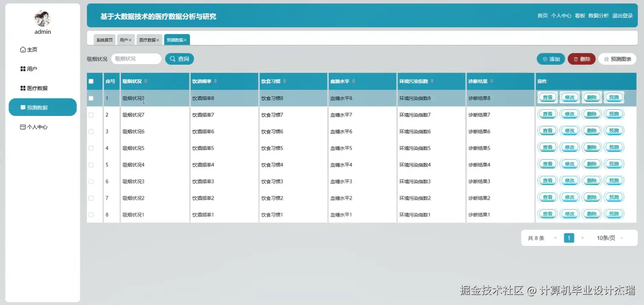The width and height of the screenshot is (644, 305).
Task: Sort by the 饮食习惯 column arrows
Action: [x=284, y=81]
